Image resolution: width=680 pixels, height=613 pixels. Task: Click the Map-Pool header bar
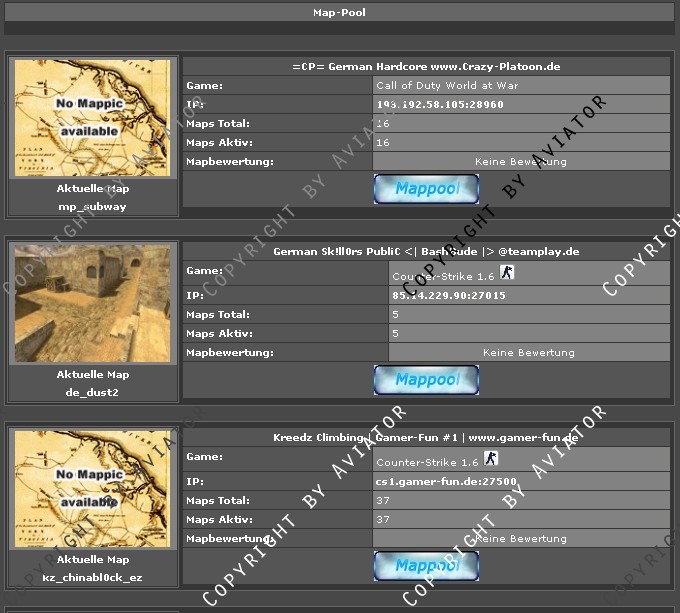point(340,13)
